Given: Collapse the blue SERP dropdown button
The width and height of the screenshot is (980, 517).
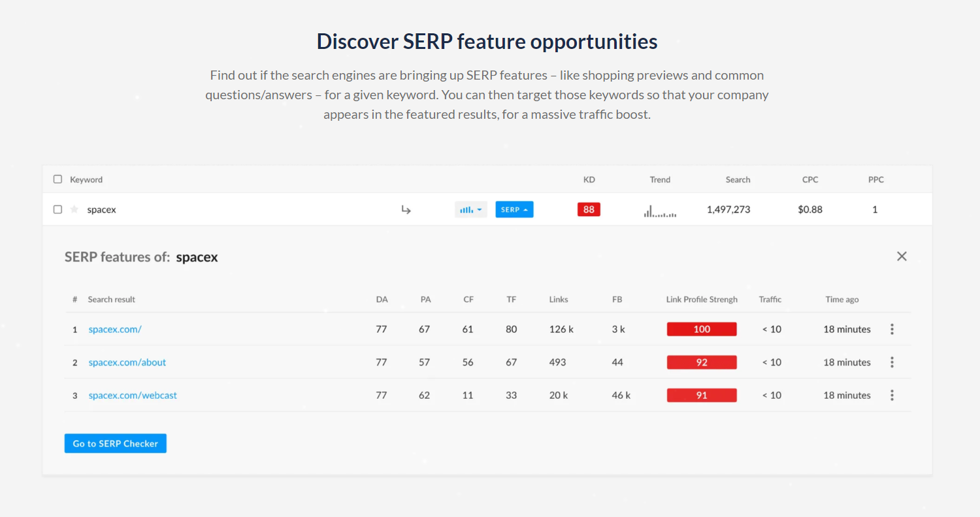Looking at the screenshot, I should pos(514,210).
